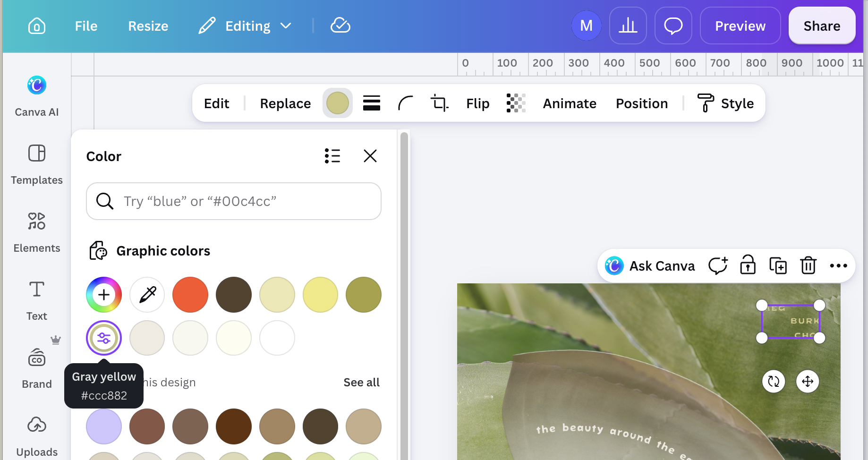This screenshot has width=868, height=460.
Task: Choose the light beige-gray swatch
Action: tap(147, 338)
